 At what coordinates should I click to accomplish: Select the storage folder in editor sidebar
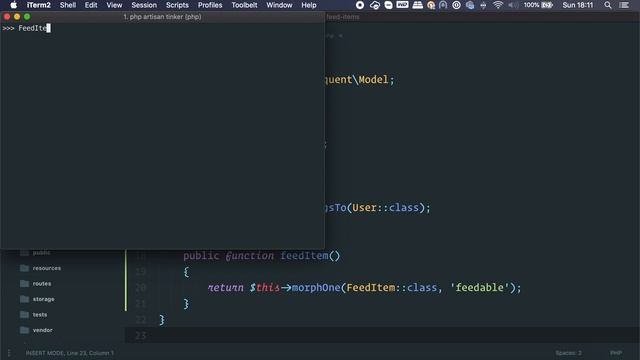[43, 299]
